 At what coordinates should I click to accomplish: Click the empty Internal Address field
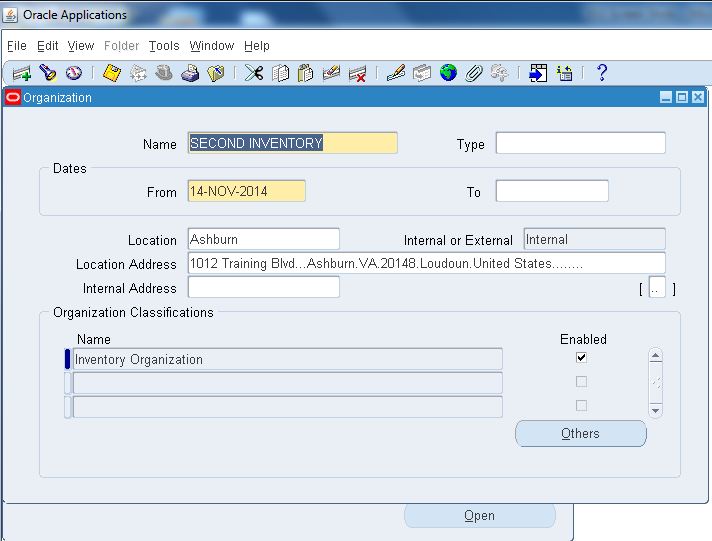[264, 288]
